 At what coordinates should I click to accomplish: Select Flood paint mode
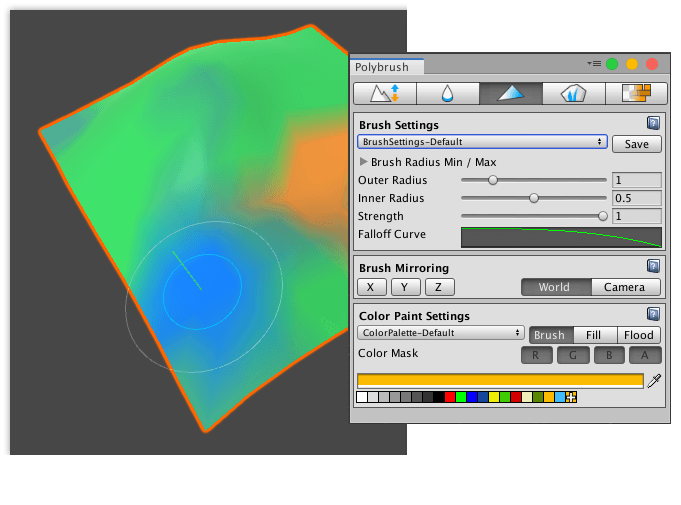pos(639,335)
